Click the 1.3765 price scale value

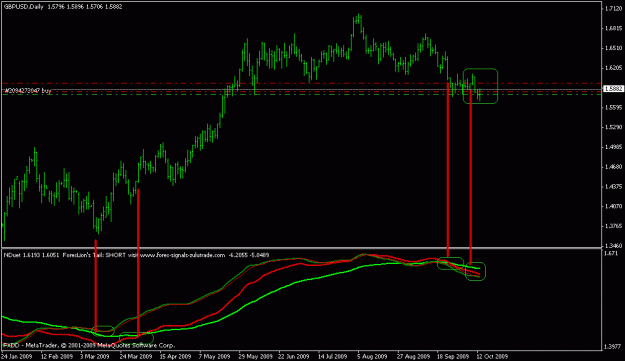coord(613,226)
